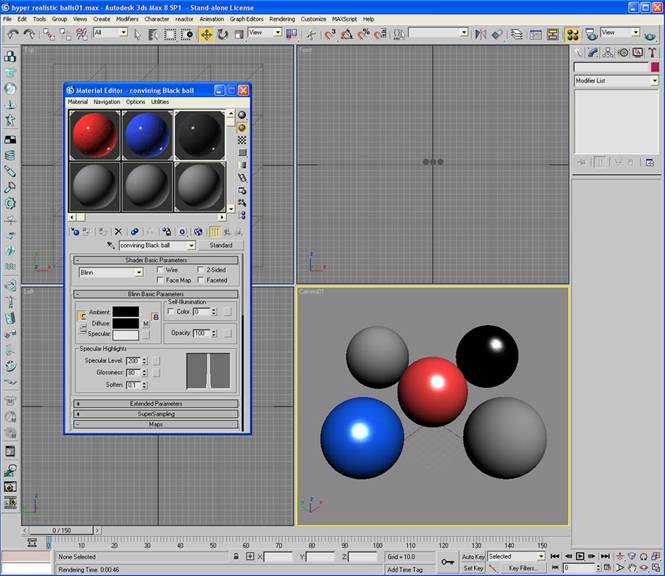Screen dimensions: 665x576
Task: Click the Auto Key button
Action: pyautogui.click(x=473, y=556)
